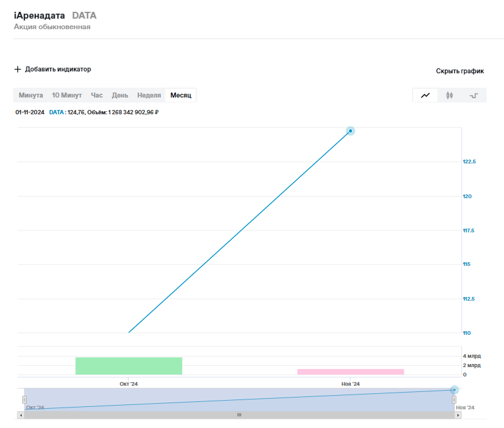Choose the День interval
This screenshot has height=428, width=504.
pos(120,96)
